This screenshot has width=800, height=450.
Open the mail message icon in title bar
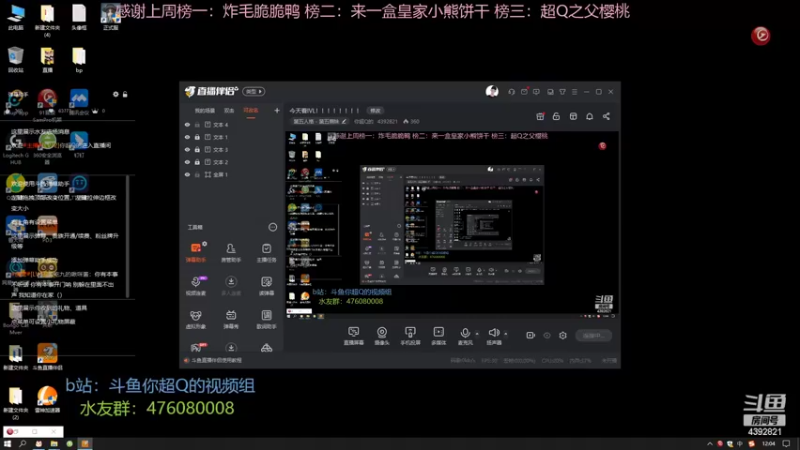pos(524,92)
